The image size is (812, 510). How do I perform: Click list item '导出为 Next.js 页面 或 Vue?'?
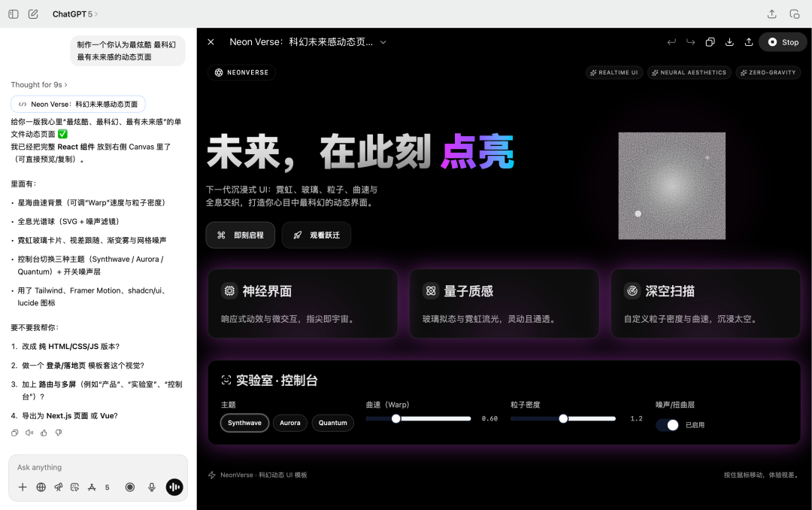(69, 416)
